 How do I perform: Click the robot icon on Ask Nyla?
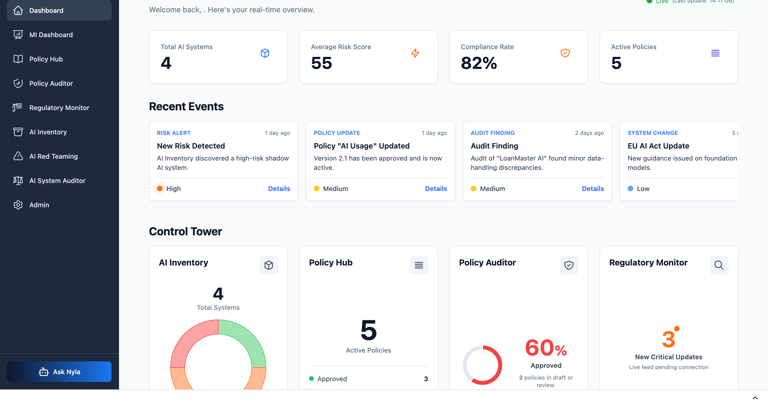point(44,372)
